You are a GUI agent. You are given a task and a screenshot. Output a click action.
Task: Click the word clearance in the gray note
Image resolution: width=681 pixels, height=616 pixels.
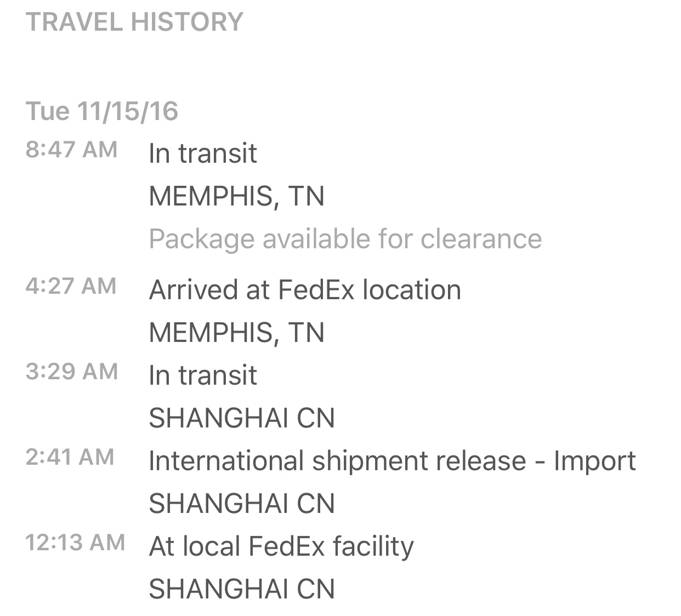click(x=481, y=239)
